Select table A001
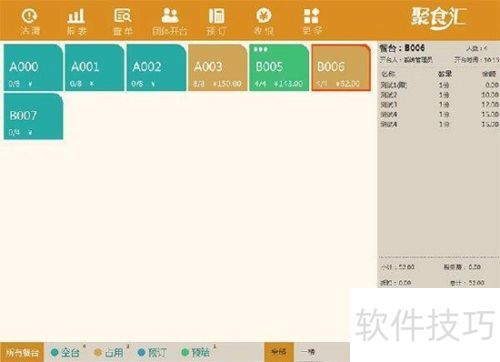 click(94, 68)
